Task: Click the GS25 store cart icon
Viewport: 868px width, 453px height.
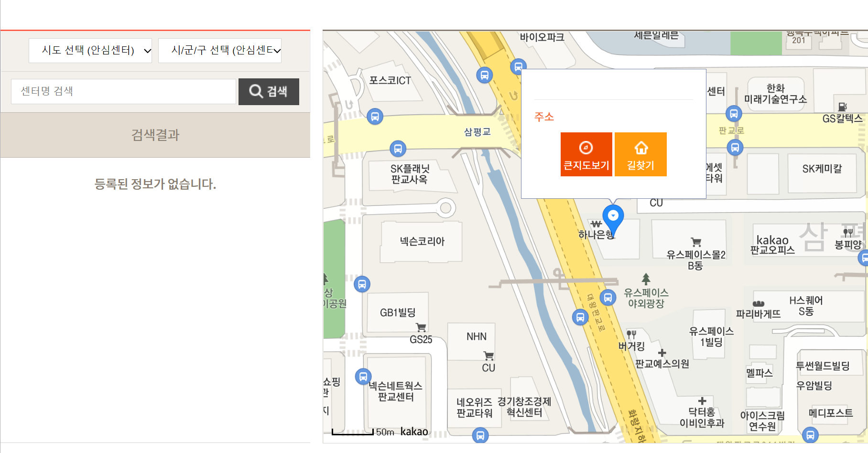Action: coord(421,327)
